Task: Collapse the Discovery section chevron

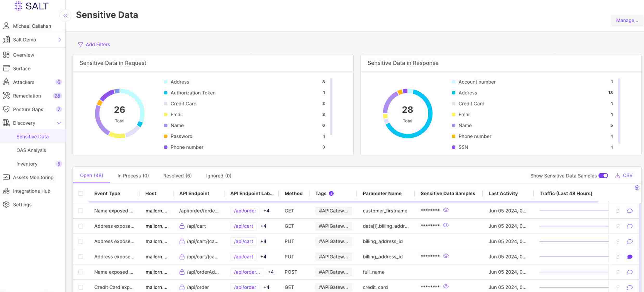Action: coord(59,123)
